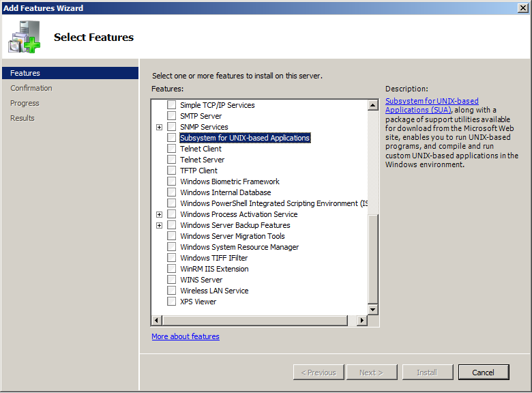This screenshot has width=532, height=393.
Task: Expand the SNMP Services tree node
Action: coord(159,127)
